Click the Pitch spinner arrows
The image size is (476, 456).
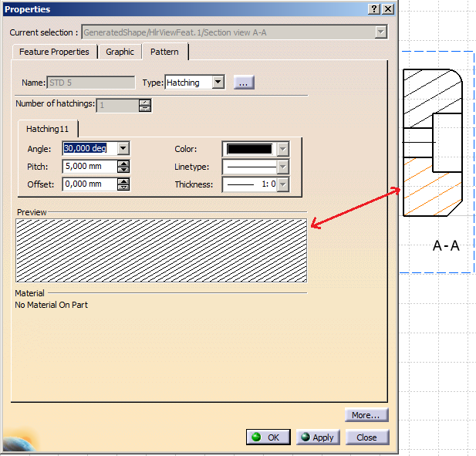pyautogui.click(x=123, y=166)
